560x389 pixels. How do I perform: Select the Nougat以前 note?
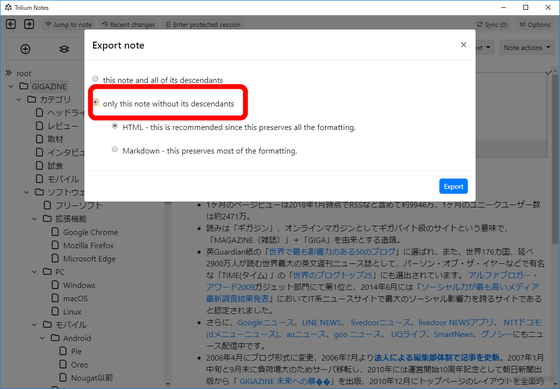point(92,378)
